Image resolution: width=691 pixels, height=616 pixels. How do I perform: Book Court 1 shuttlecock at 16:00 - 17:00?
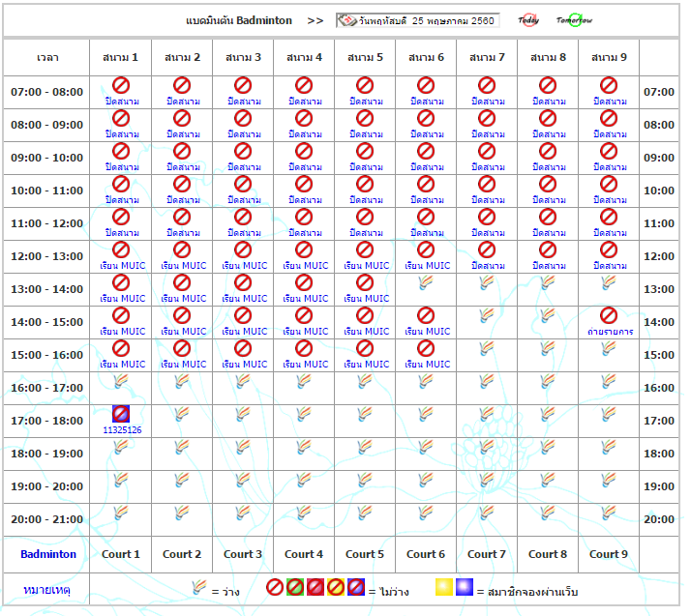pyautogui.click(x=121, y=381)
